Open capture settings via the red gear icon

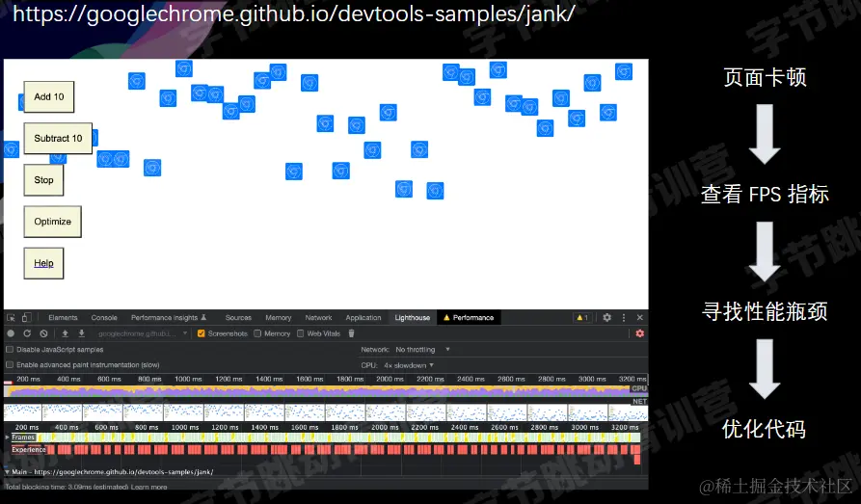click(x=639, y=333)
